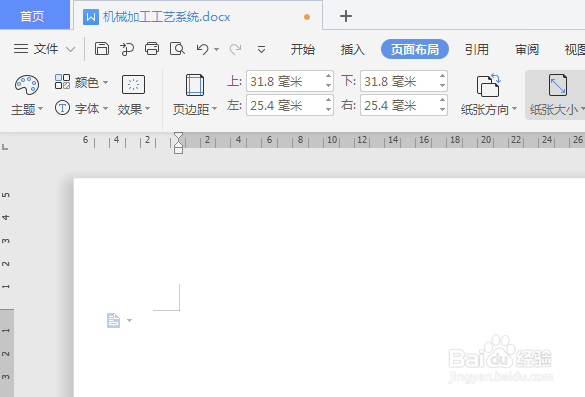Viewport: 585px width, 397px height.
Task: Increase the right margin 右 up spinner
Action: click(442, 100)
